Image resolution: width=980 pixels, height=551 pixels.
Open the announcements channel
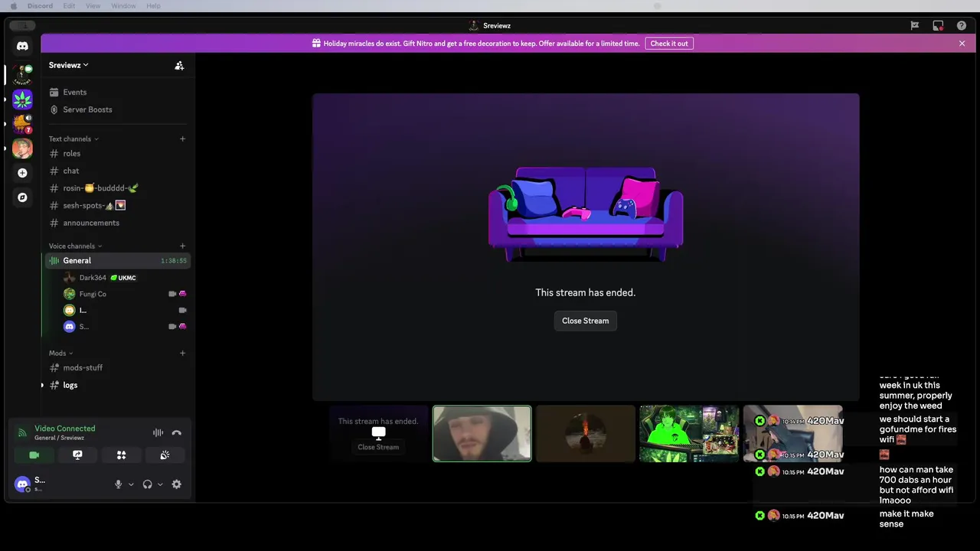pos(116,223)
